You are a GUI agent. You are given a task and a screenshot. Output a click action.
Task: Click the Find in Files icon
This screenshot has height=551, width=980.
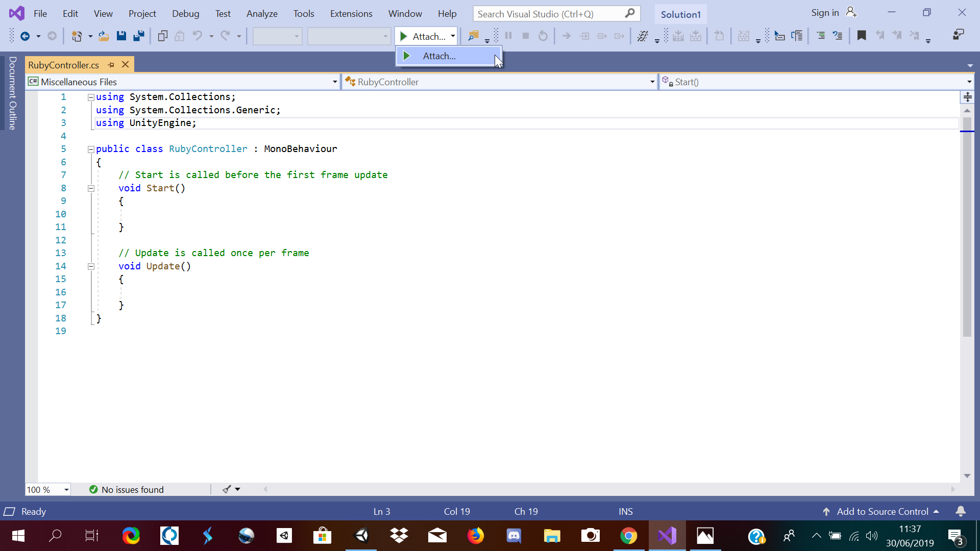point(473,36)
